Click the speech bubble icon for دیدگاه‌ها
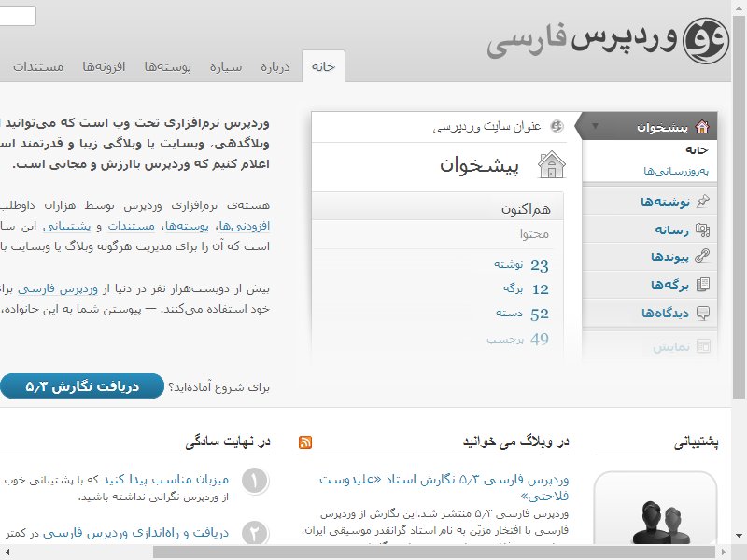 tap(703, 313)
